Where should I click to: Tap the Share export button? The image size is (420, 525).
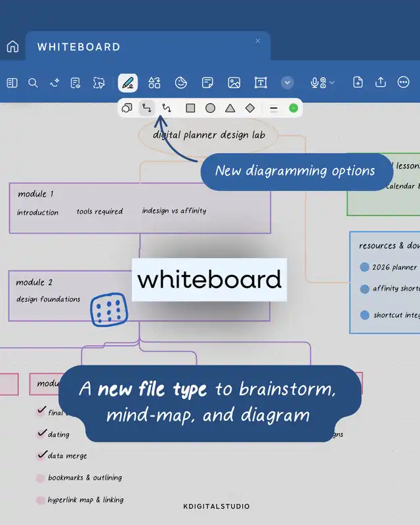point(381,83)
